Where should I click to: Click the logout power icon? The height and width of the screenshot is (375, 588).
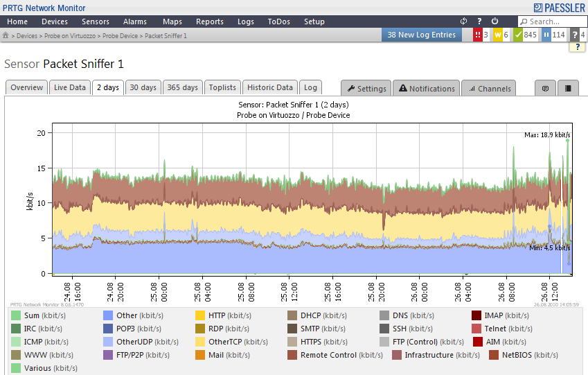495,21
